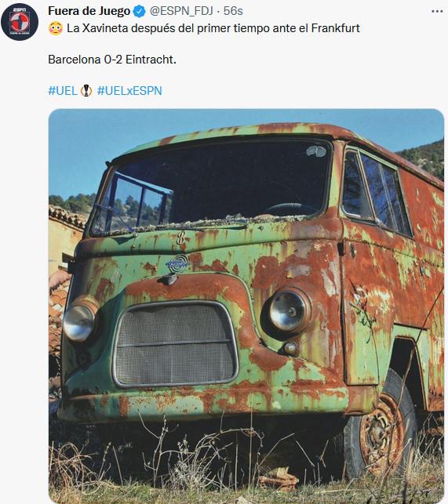
Task: Click the round blue emblem on the van
Action: [x=177, y=263]
